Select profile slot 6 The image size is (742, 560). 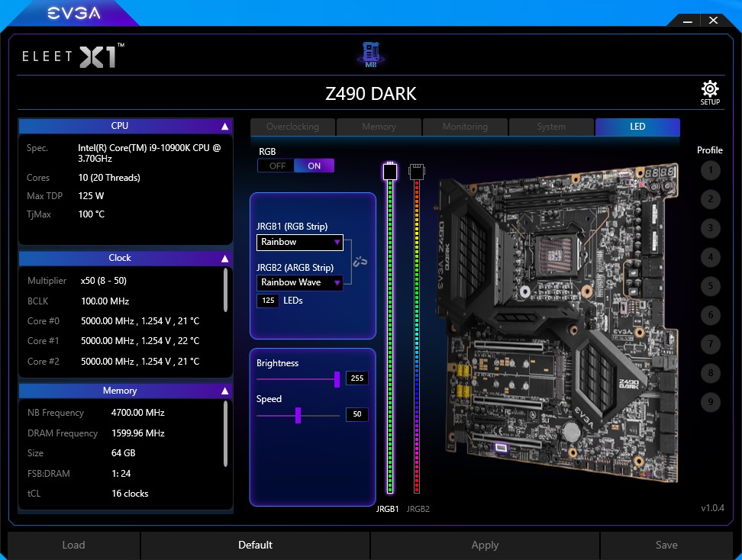pos(710,315)
